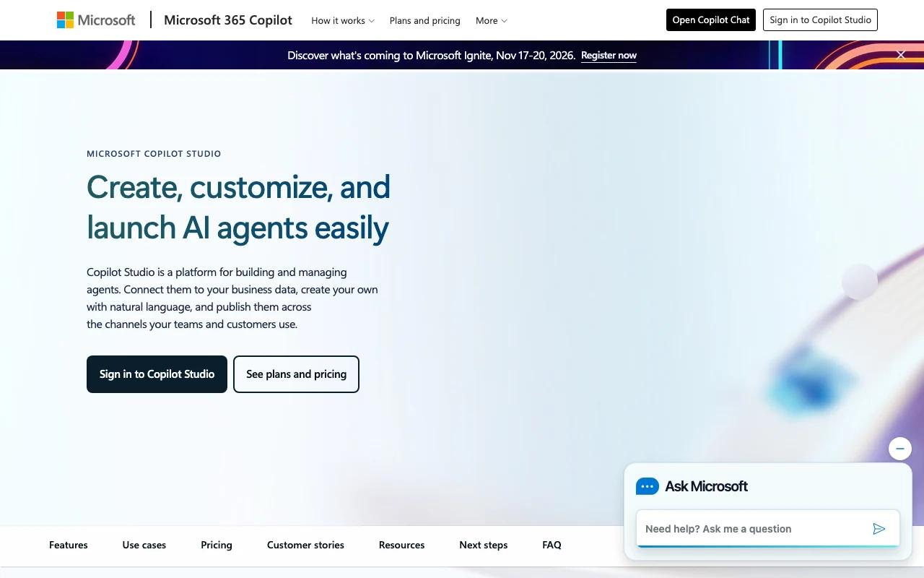Image resolution: width=924 pixels, height=578 pixels.
Task: Minimize the Ask Microsoft chat widget
Action: click(x=900, y=449)
